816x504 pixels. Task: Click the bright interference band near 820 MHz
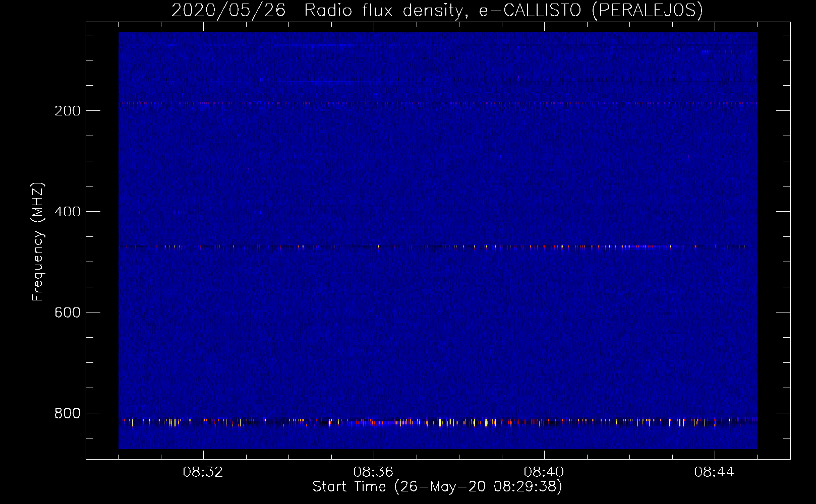coord(438,422)
